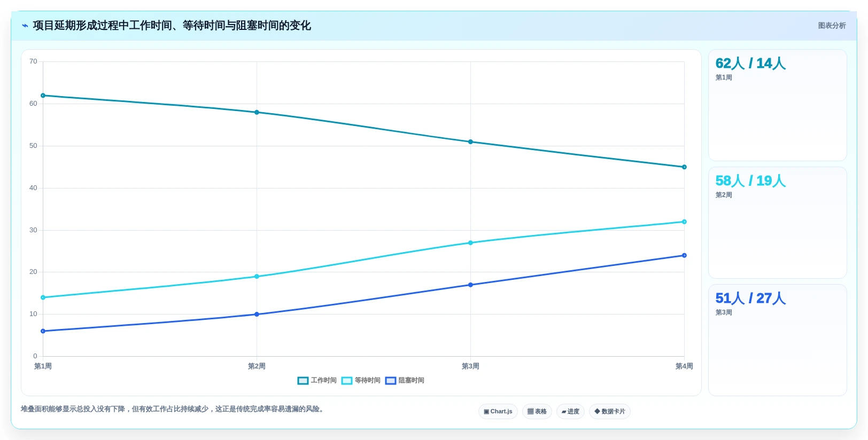Click 工作时间 data point at 第1周

pos(43,96)
